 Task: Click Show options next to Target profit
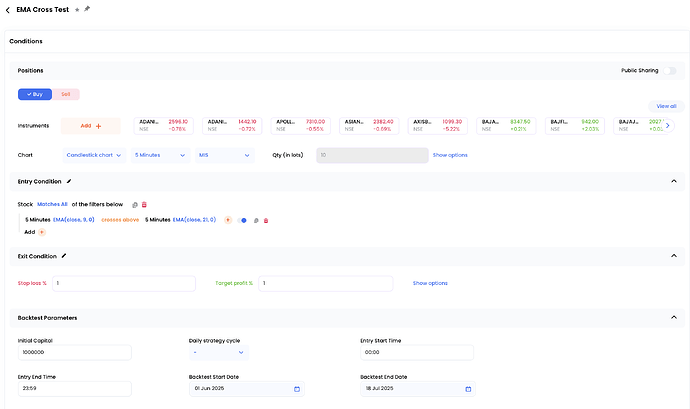click(x=430, y=283)
